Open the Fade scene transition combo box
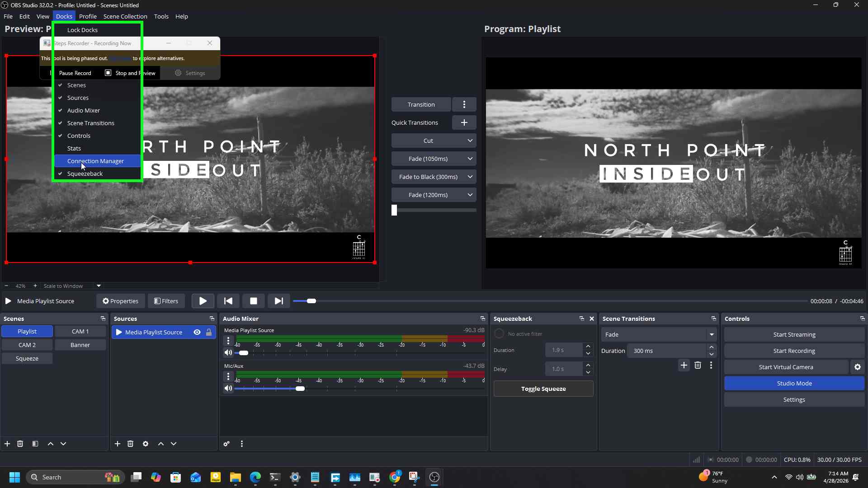The image size is (868, 488). pos(659,334)
